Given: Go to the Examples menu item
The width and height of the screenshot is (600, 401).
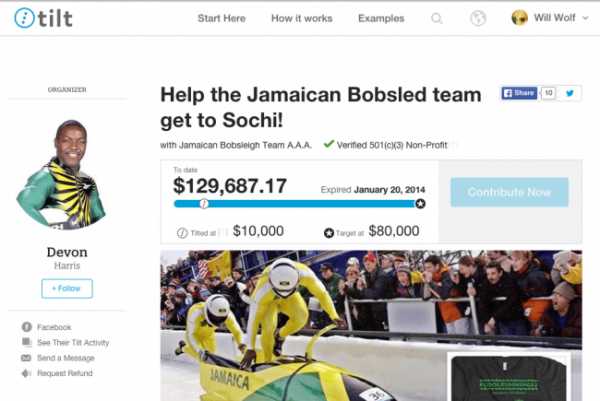Looking at the screenshot, I should [381, 18].
